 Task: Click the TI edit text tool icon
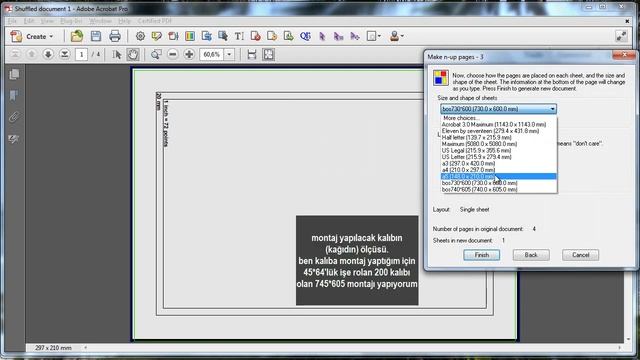coord(239,36)
